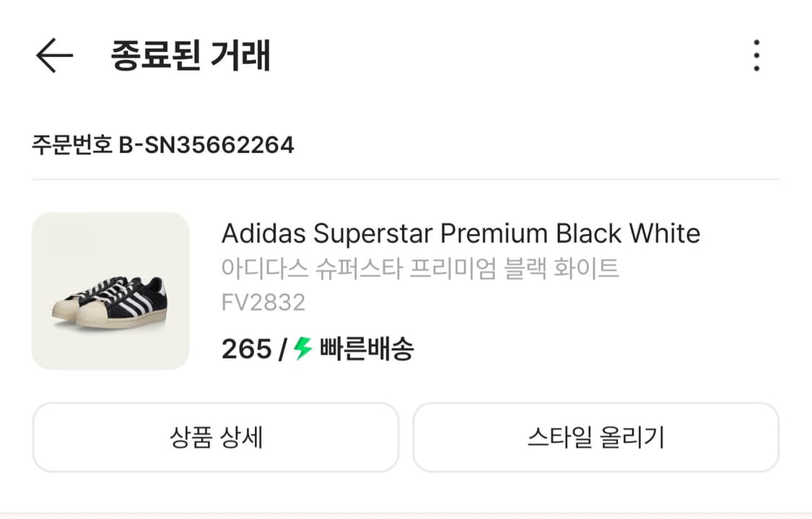This screenshot has height=519, width=812.
Task: View product details using 상품 상세
Action: (x=215, y=437)
